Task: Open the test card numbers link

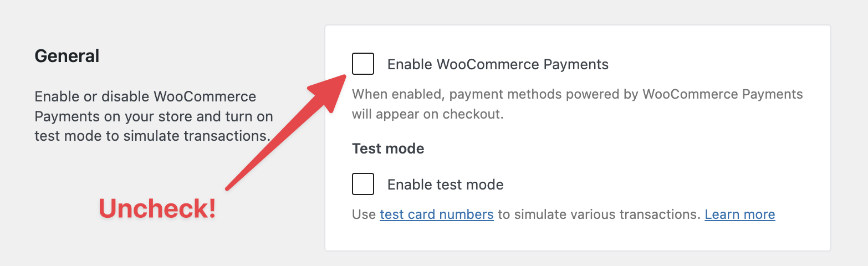Action: (437, 214)
